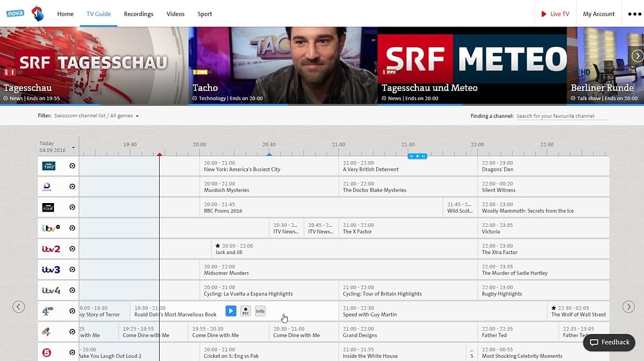Click the blue timeline marker at 20:30
The width and height of the screenshot is (644, 361).
point(269,154)
